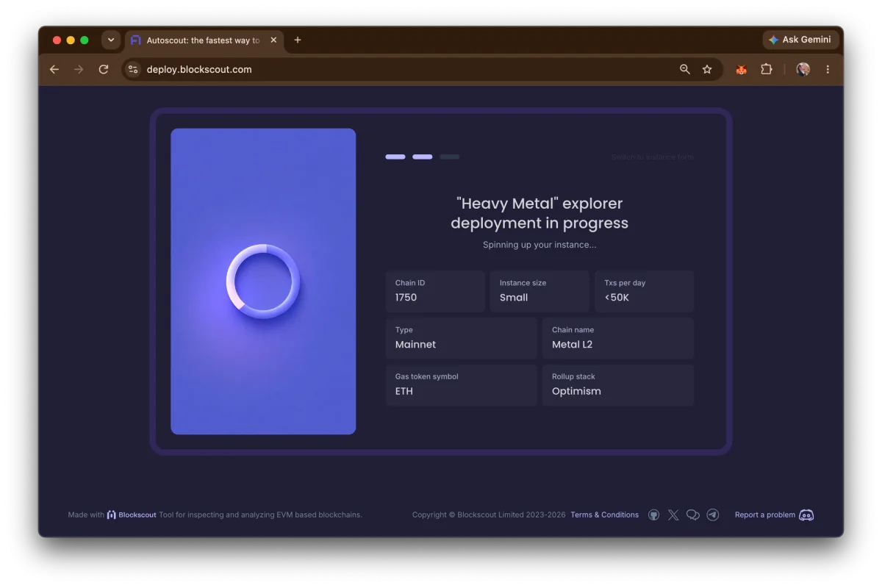The width and height of the screenshot is (882, 588).
Task: Click the Type Mainnet card
Action: pyautogui.click(x=462, y=338)
